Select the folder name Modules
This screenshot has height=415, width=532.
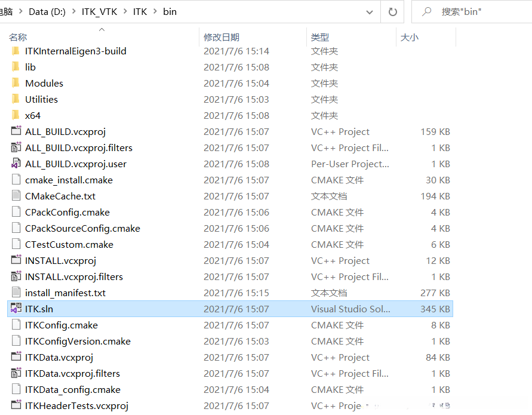[44, 84]
